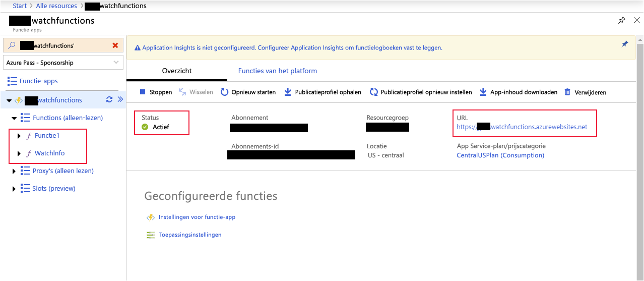
Task: Open Toepassingsinstellingen link
Action: click(x=190, y=235)
